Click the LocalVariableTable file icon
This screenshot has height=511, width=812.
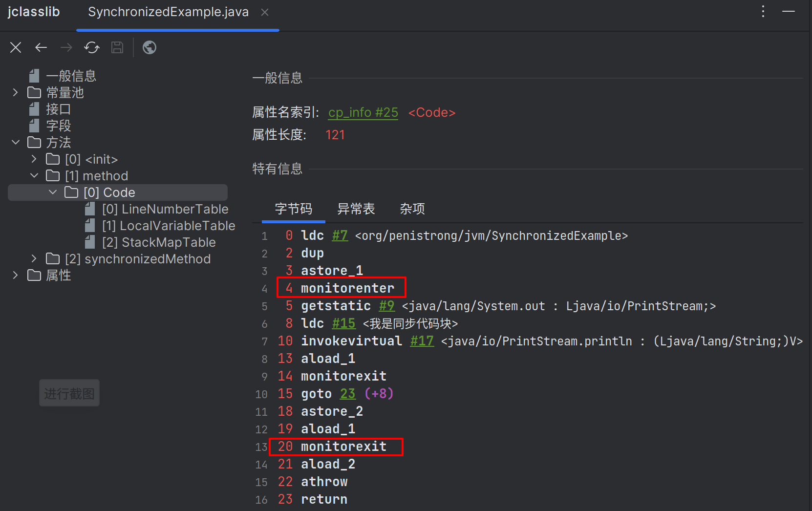click(x=90, y=226)
